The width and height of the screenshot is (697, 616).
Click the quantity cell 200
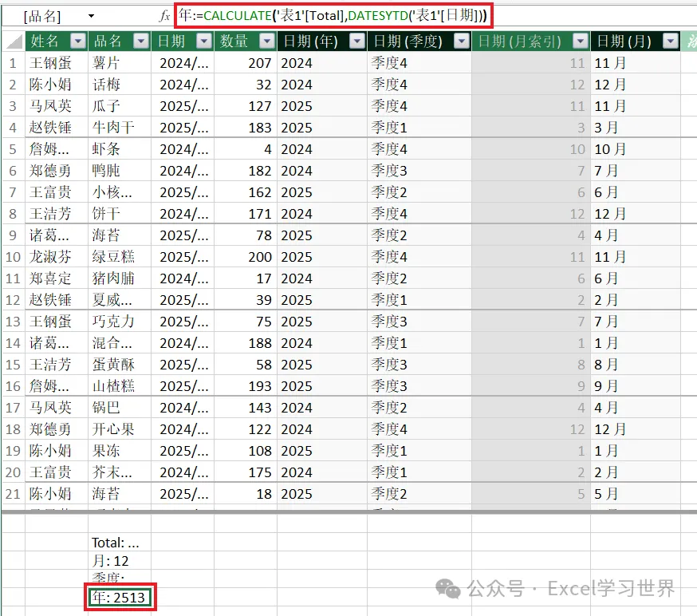(246, 257)
